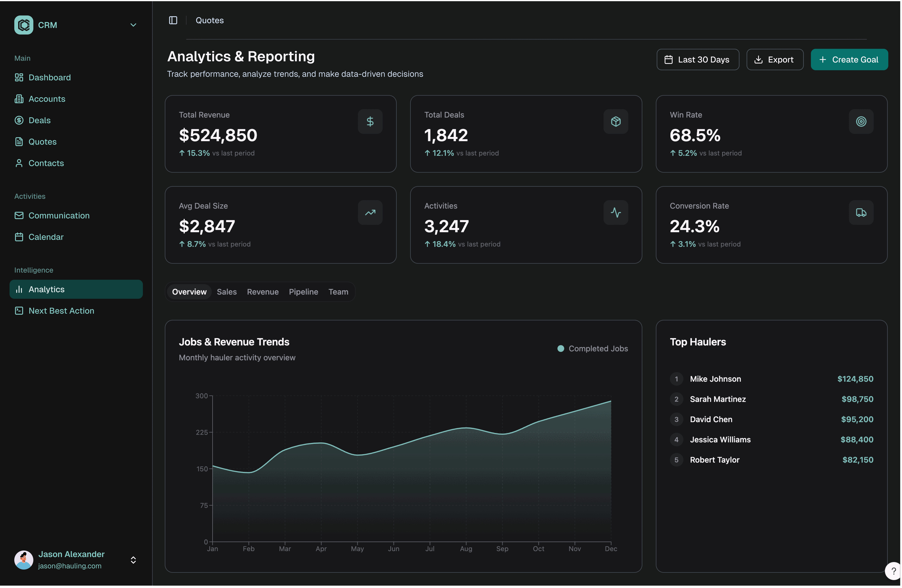Toggle the sidebar panel icon
This screenshot has width=902, height=588.
173,21
